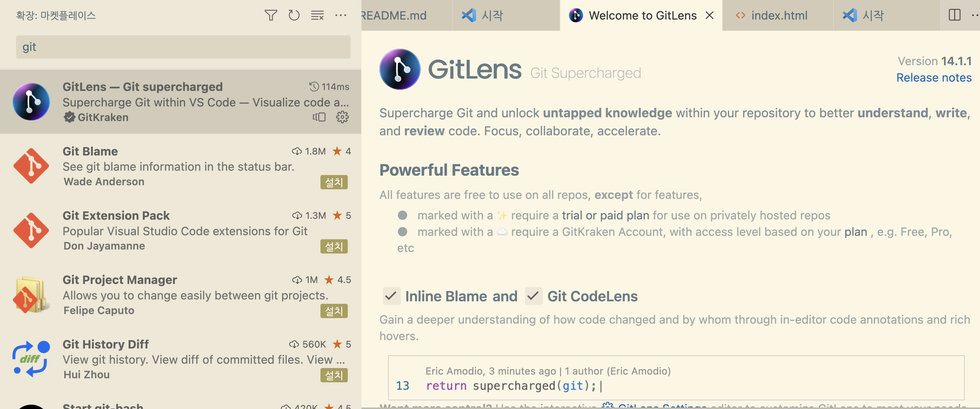Click the filter icon in the extensions panel
Screen dimensions: 980x409
(x=271, y=15)
